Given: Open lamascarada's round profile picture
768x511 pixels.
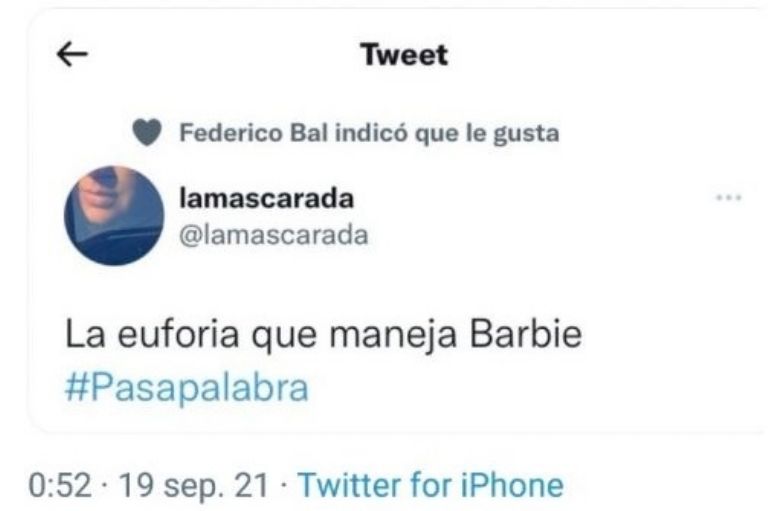Looking at the screenshot, I should tap(114, 216).
